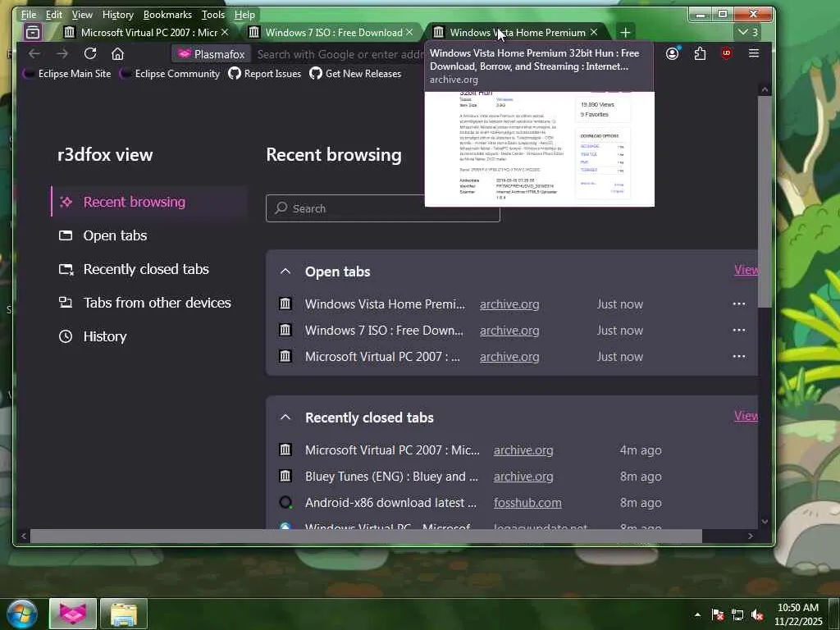Focus the address bar field
Viewport: 840px width, 630px height.
tap(340, 54)
